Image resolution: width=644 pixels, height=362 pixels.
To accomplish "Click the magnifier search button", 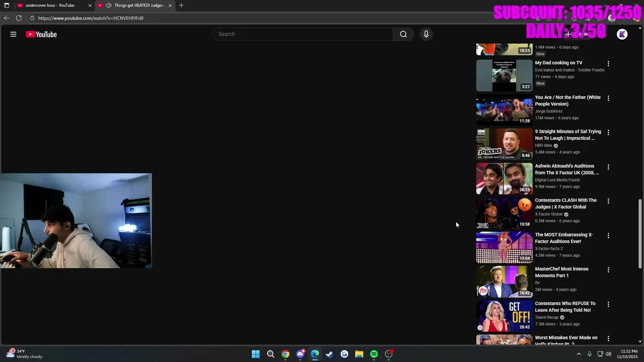I will tap(404, 34).
